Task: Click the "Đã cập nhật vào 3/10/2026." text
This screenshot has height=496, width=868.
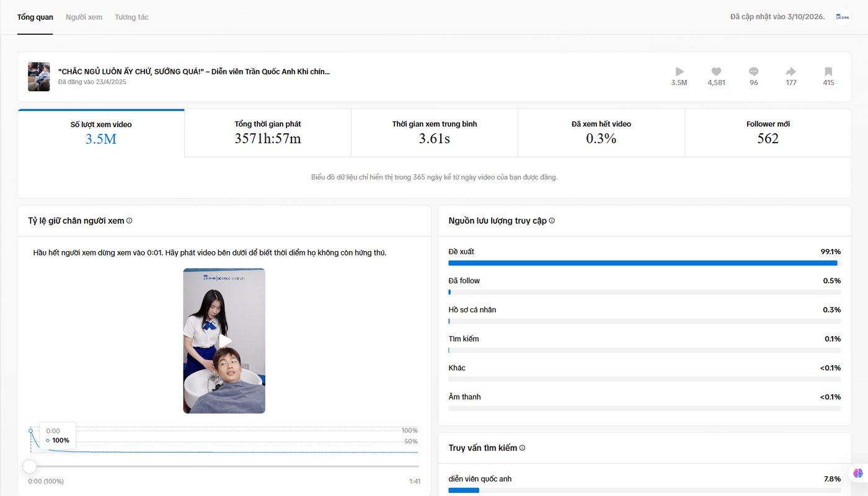Action: point(777,17)
